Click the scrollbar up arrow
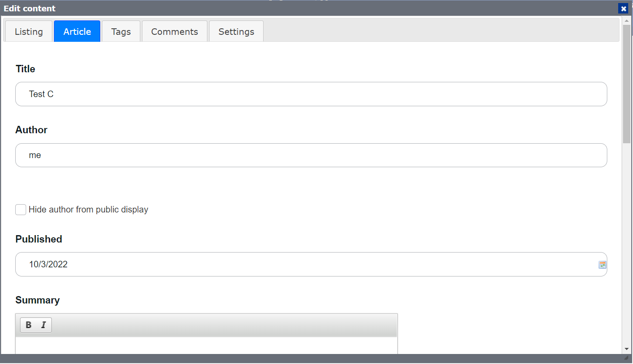633x364 pixels. tap(627, 20)
